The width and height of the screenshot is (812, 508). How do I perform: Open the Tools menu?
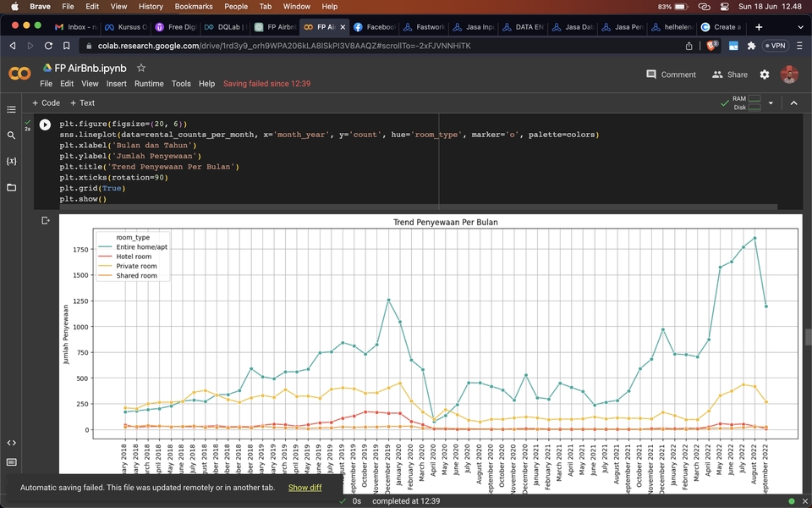tap(181, 84)
